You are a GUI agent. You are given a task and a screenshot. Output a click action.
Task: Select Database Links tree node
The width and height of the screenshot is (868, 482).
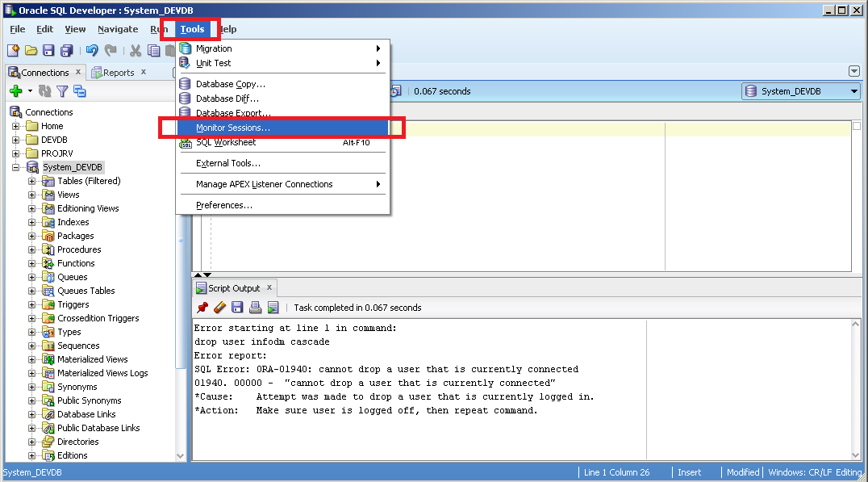click(86, 414)
